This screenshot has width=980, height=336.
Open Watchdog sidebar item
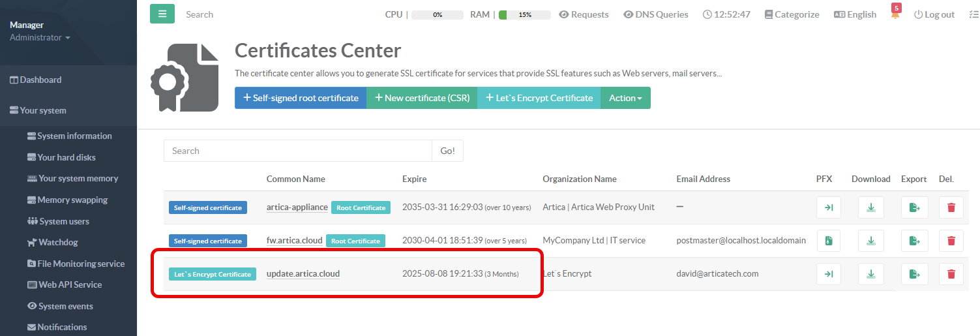point(57,242)
